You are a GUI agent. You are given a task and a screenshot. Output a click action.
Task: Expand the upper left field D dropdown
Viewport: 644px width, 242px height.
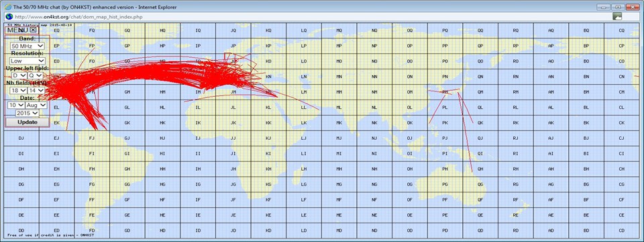(x=19, y=75)
